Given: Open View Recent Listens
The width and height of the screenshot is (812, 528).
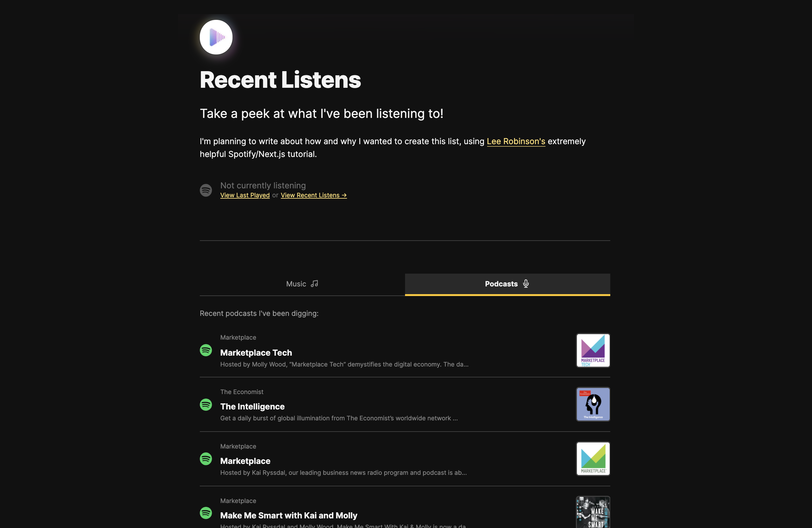Looking at the screenshot, I should point(313,195).
